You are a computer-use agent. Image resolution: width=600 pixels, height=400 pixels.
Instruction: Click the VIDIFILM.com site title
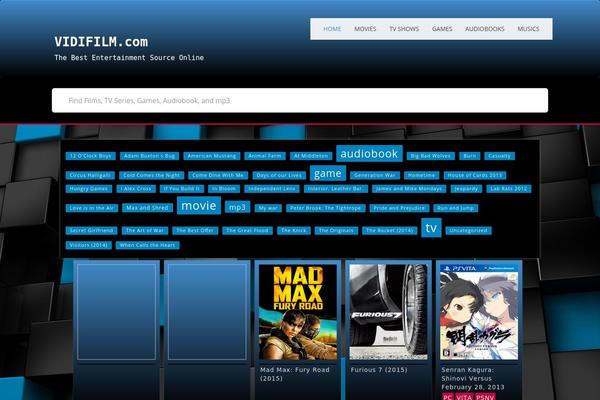tap(101, 42)
